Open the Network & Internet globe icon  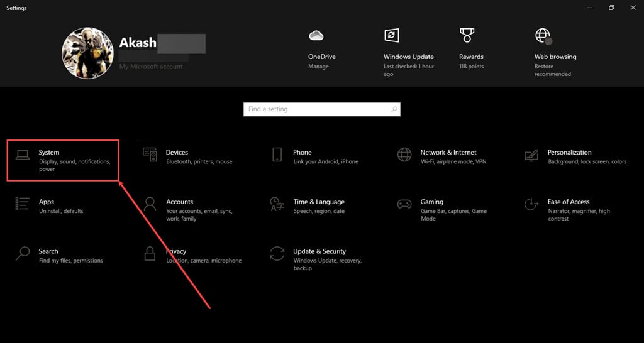tap(404, 155)
